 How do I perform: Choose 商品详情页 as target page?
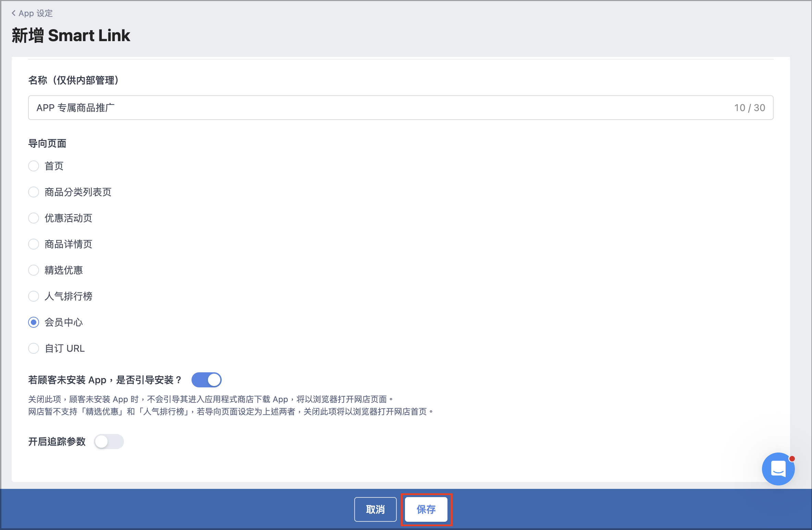pyautogui.click(x=34, y=244)
